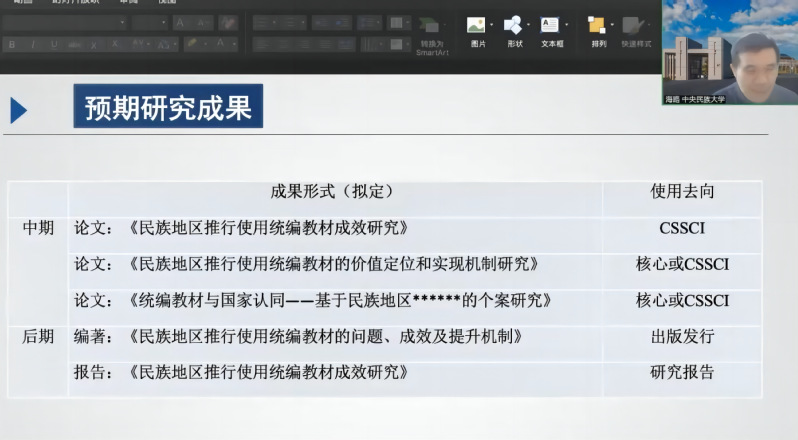The height and width of the screenshot is (440, 798).
Task: Click the increase font size icon
Action: [181, 22]
